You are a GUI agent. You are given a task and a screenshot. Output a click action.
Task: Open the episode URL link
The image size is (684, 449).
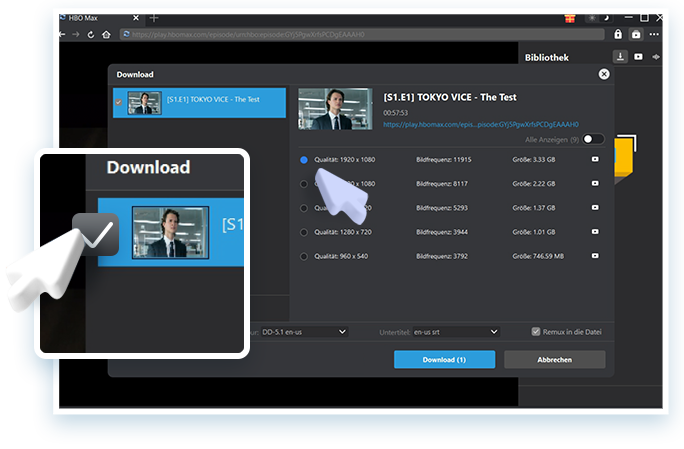click(x=481, y=124)
